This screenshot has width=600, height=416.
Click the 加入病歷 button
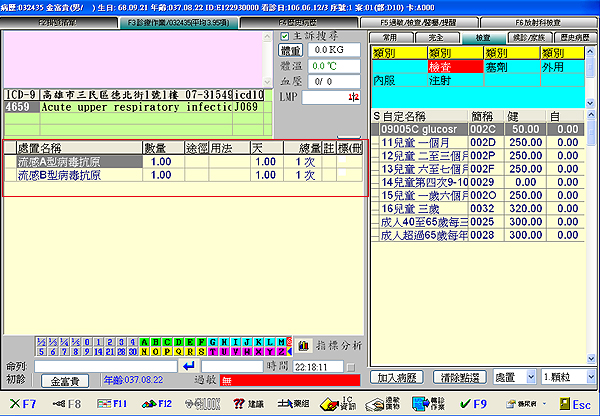[399, 378]
